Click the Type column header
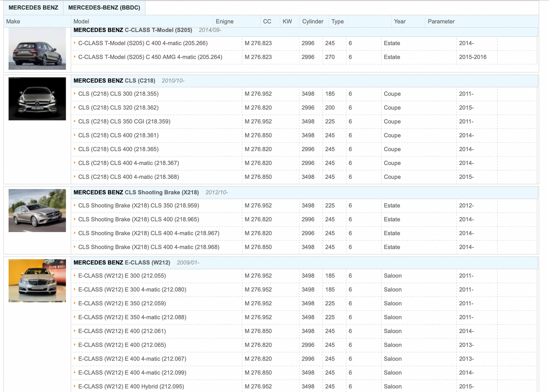 pos(337,22)
